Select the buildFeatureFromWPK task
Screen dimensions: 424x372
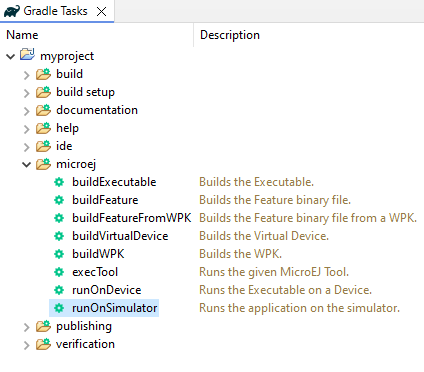point(132,218)
